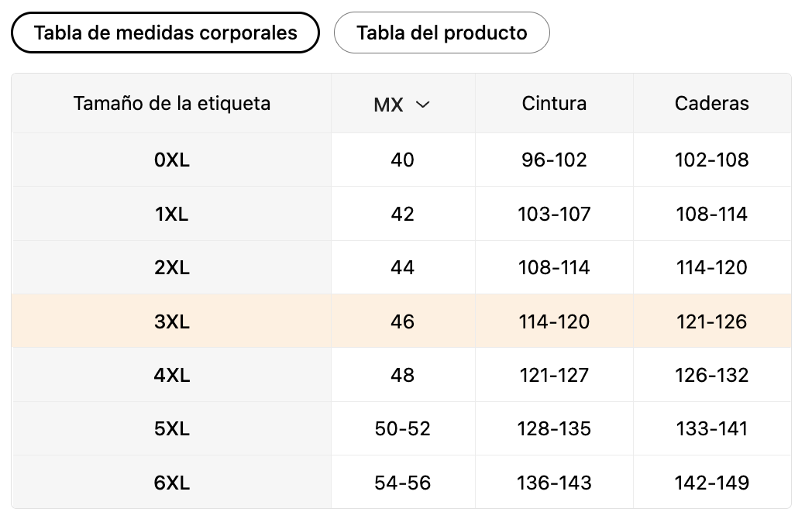Click the Cintura column header
The image size is (812, 519).
tap(554, 103)
